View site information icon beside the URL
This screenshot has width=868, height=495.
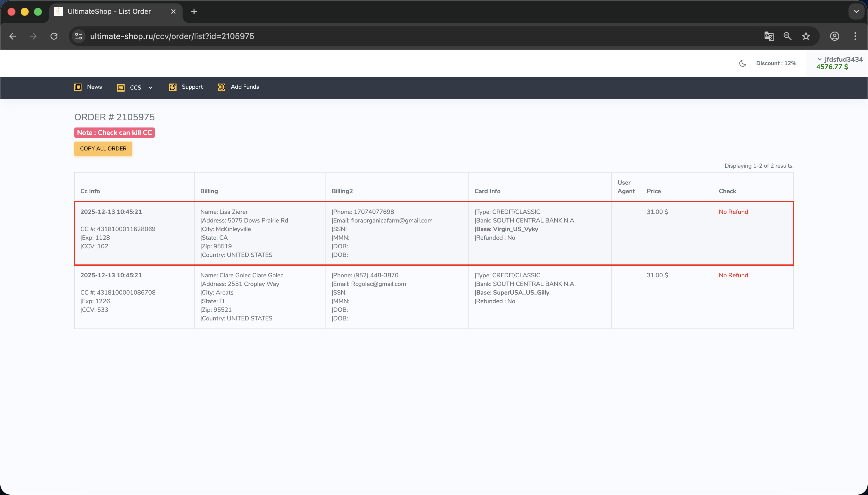[79, 36]
